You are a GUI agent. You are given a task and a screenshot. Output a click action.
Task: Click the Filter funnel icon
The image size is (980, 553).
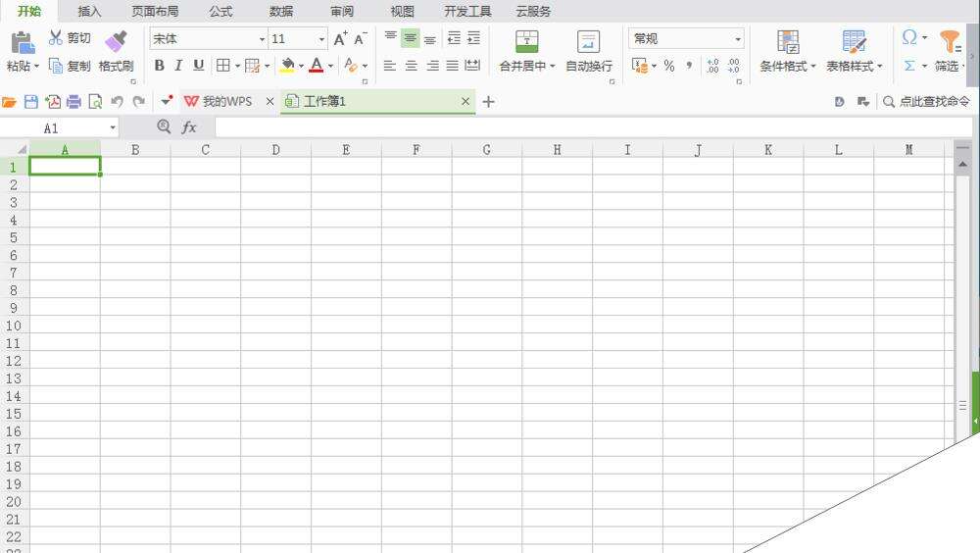950,41
